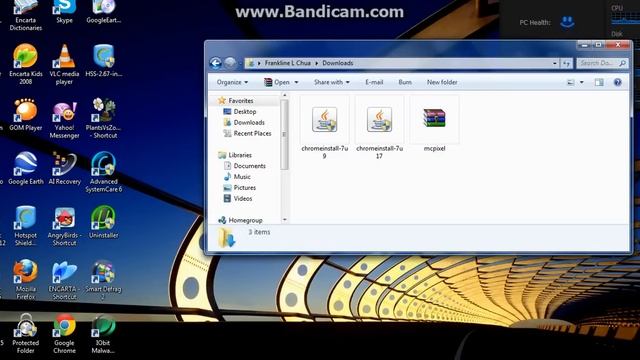640x360 pixels.
Task: Click the Open toolbar button
Action: (x=277, y=82)
